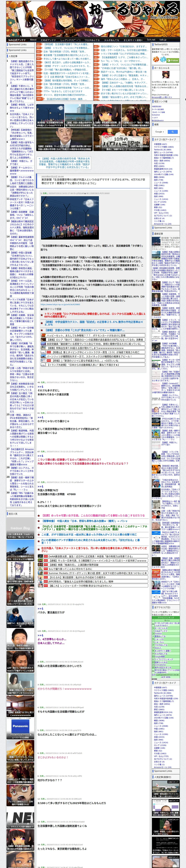Open この夏、ガザで深刻な水不足 link
Image resolution: width=186 pixels, height=868 pixels.
(x=89, y=535)
